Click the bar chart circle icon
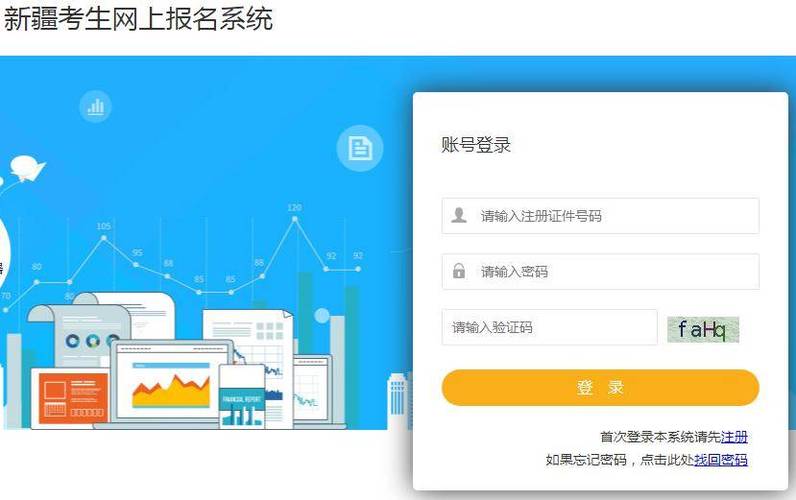This screenshot has height=500, width=796. tap(95, 107)
